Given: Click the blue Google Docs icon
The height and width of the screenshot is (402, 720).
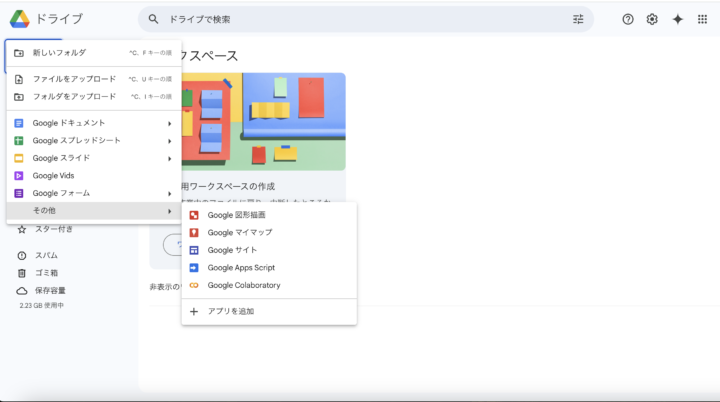Looking at the screenshot, I should (x=19, y=123).
